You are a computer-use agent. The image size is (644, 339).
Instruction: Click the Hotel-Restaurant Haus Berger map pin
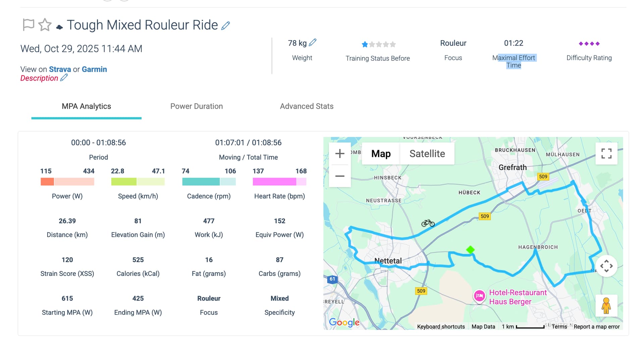pos(479,296)
